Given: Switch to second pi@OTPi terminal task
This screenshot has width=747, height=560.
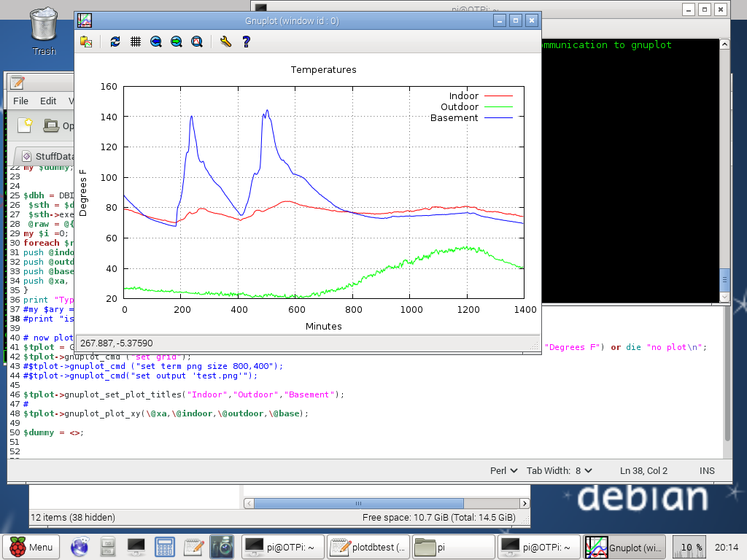Looking at the screenshot, I should pos(539,547).
